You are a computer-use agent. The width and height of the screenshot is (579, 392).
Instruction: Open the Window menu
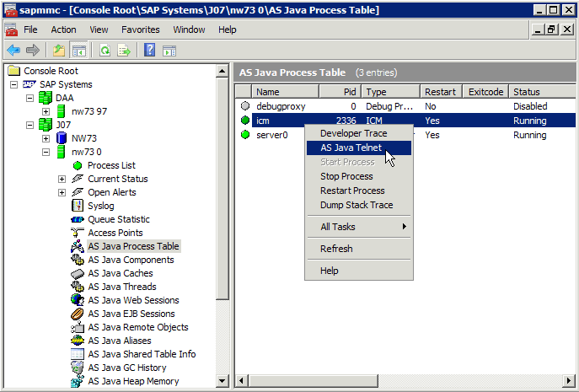[x=189, y=30]
